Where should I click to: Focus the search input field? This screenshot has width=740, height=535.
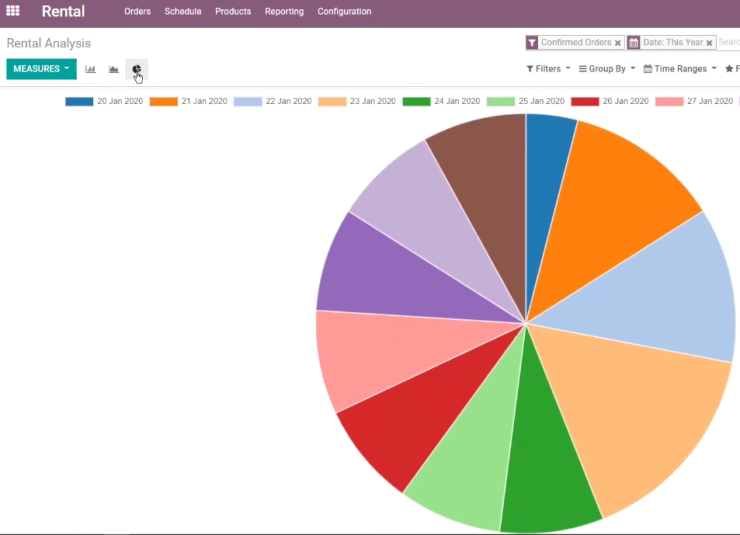click(729, 42)
